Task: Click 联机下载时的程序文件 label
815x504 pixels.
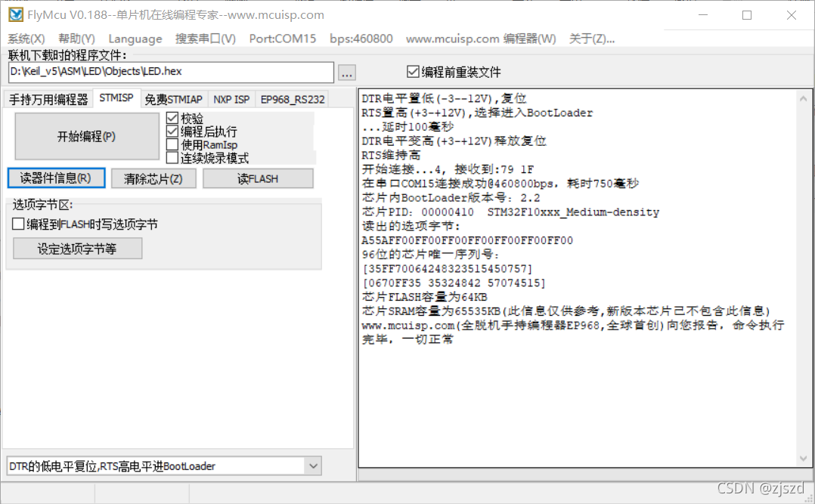Action: (x=67, y=55)
